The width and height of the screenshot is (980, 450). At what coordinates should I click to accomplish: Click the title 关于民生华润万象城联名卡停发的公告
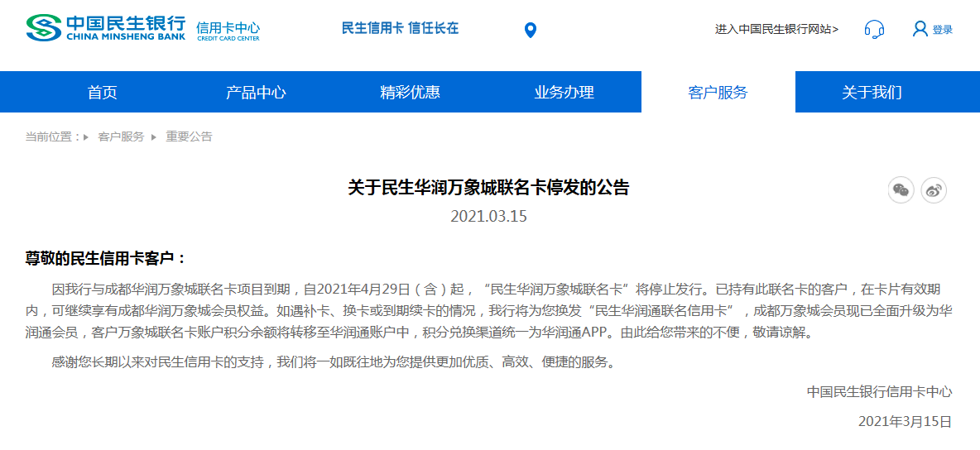(488, 187)
